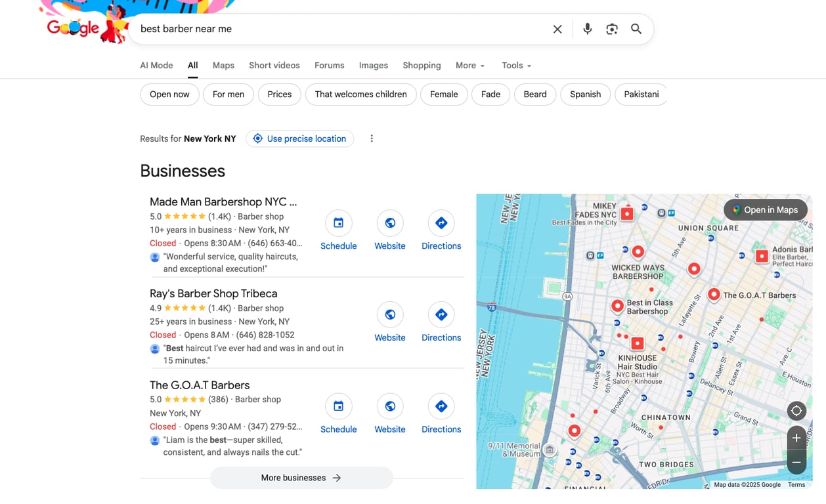Open Schedule for Made Man Barbershop NYC
The image size is (826, 504).
tap(338, 223)
